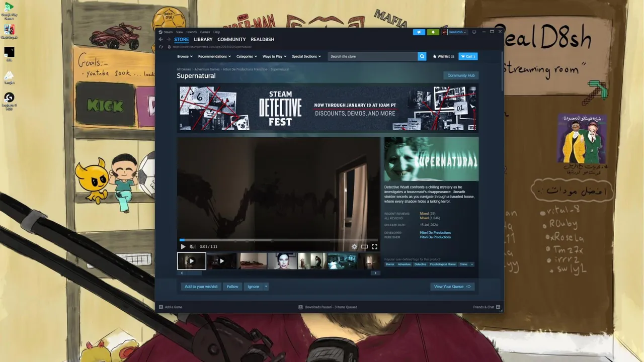644x362 pixels.
Task: Open the Friends menu
Action: pos(191,32)
